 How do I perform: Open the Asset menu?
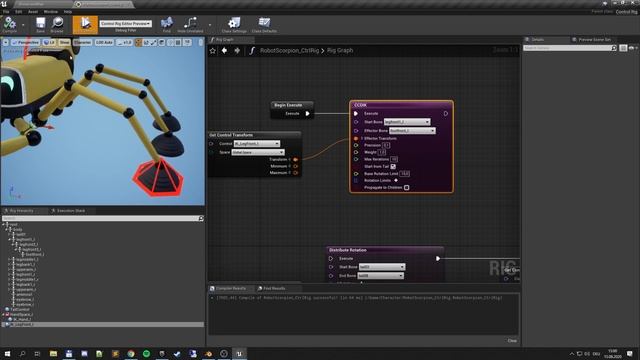pos(33,12)
